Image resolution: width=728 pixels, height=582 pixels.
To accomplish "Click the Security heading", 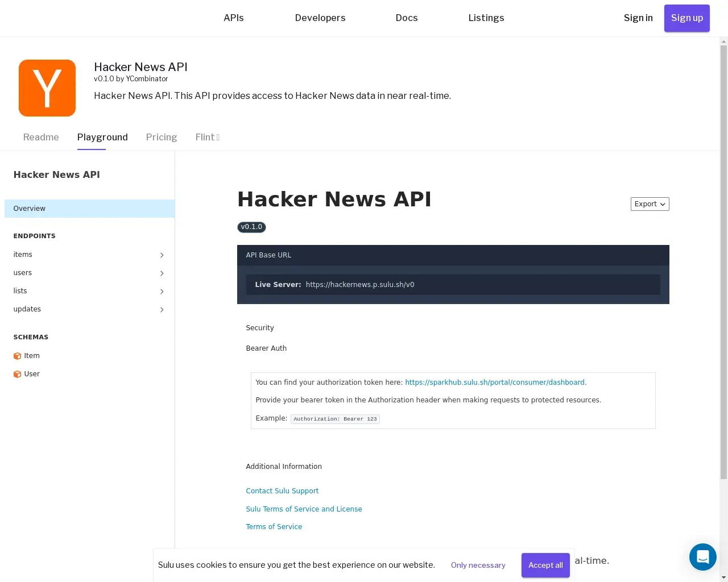I will pos(260,328).
